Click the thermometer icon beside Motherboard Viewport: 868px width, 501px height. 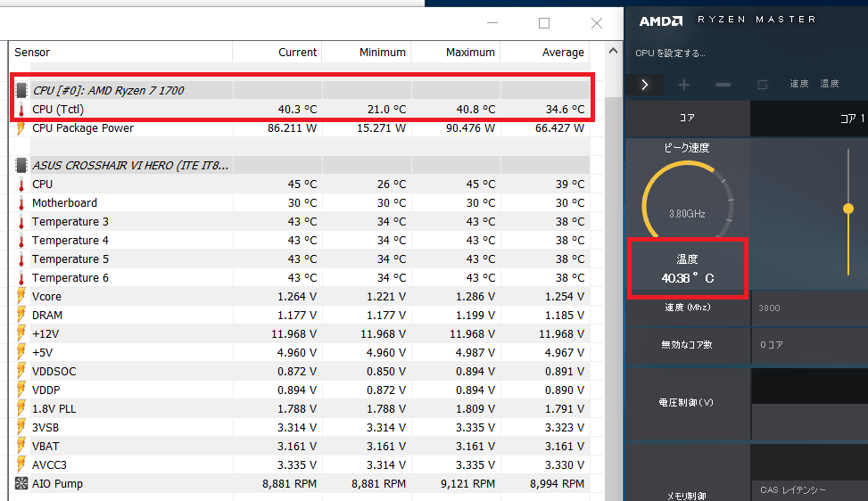(21, 203)
